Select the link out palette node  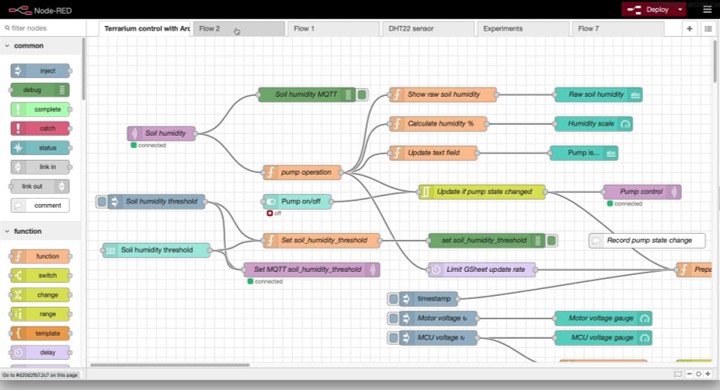pos(40,186)
